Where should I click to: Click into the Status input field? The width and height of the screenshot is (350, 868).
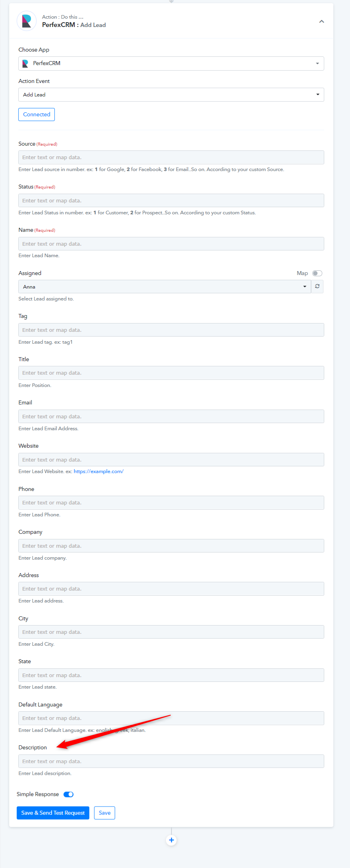pyautogui.click(x=171, y=201)
